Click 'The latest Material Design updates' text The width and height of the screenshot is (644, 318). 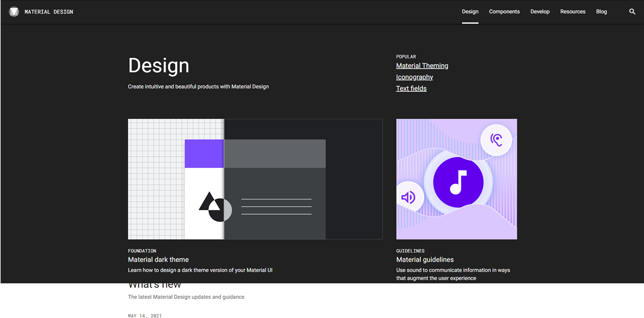click(186, 297)
